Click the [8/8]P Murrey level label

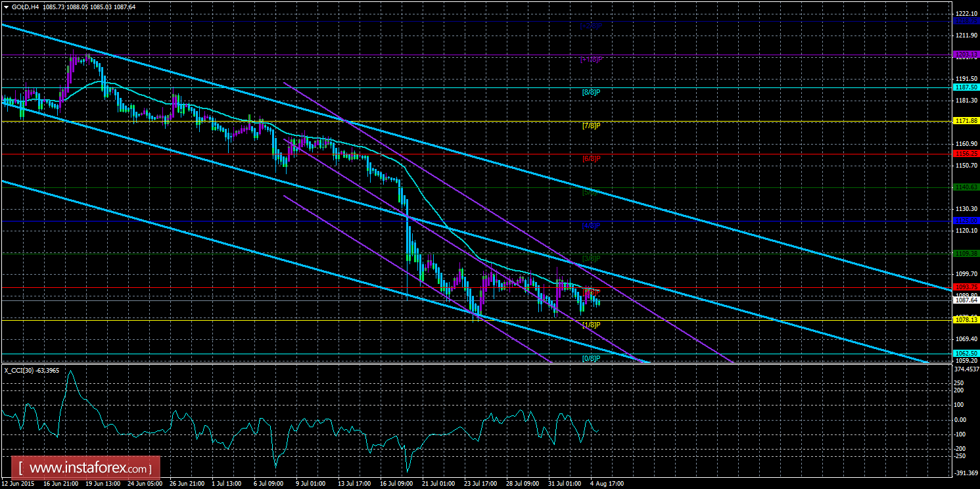pyautogui.click(x=592, y=92)
